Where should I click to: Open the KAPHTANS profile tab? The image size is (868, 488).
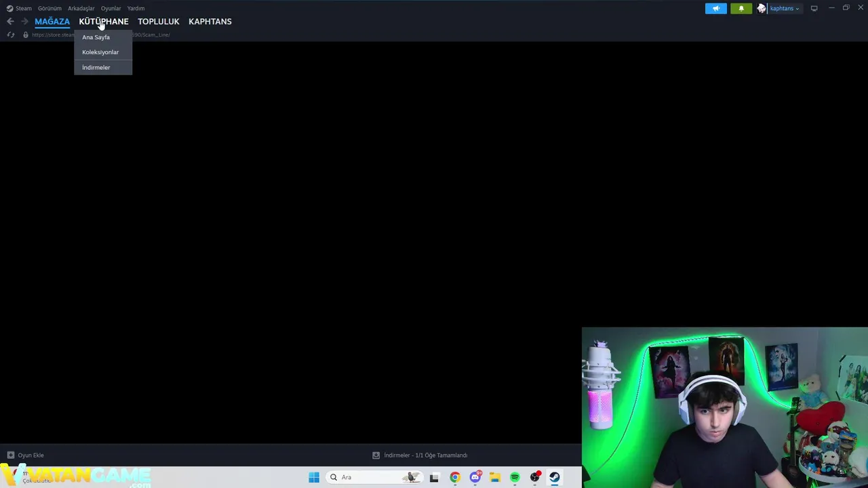coord(210,22)
